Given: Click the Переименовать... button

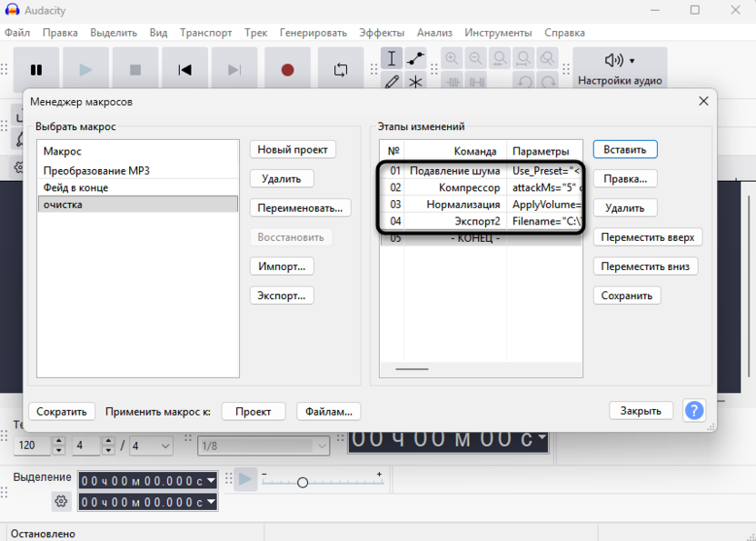Looking at the screenshot, I should point(300,208).
